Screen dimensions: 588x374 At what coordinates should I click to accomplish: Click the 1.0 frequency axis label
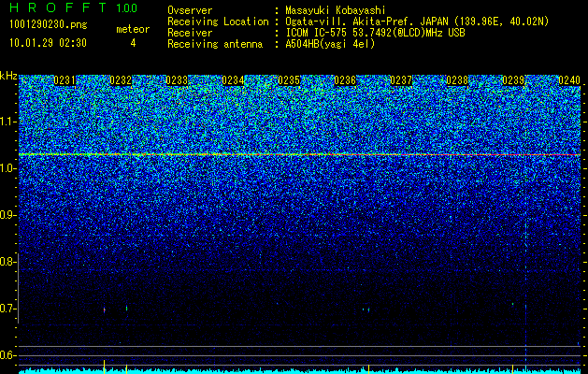pos(7,168)
